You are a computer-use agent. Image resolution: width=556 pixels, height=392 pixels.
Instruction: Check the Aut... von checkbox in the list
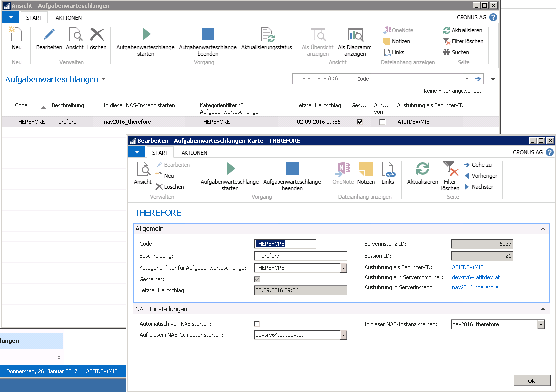point(381,121)
